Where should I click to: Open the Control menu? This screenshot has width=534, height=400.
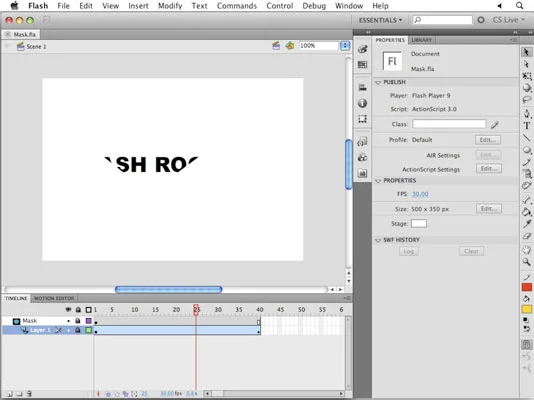[280, 6]
